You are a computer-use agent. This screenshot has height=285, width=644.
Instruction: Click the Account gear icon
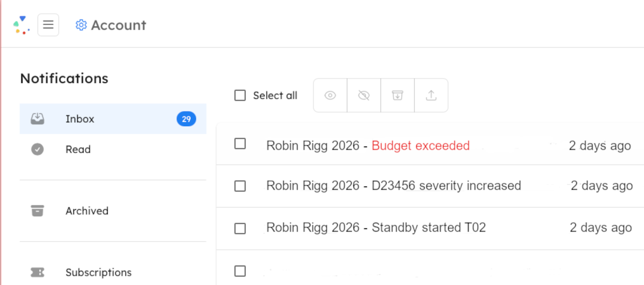81,25
